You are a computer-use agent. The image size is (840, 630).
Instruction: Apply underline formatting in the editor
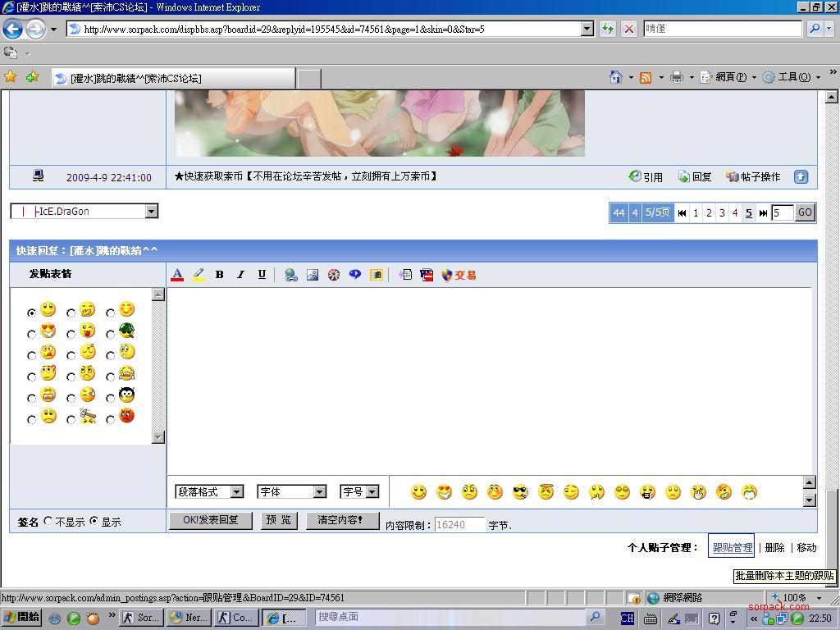262,275
